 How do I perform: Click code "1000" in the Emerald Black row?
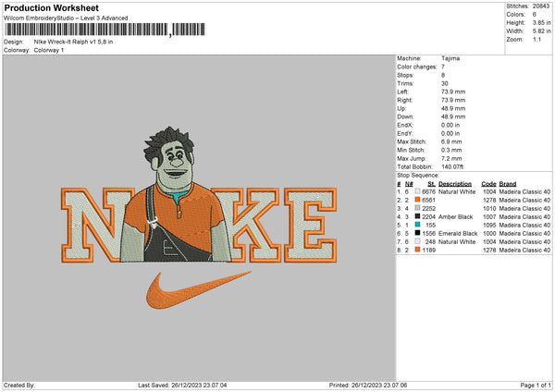pos(489,234)
